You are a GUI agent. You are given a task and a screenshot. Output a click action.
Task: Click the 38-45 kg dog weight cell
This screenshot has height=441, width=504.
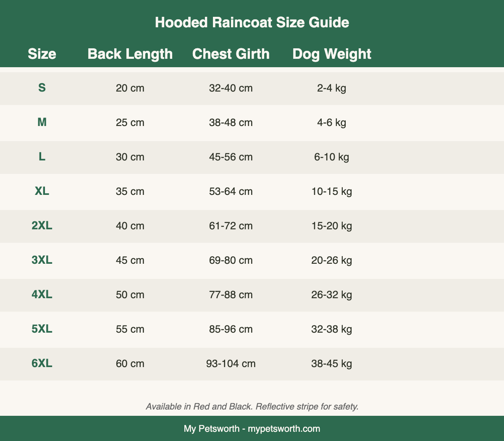(332, 363)
